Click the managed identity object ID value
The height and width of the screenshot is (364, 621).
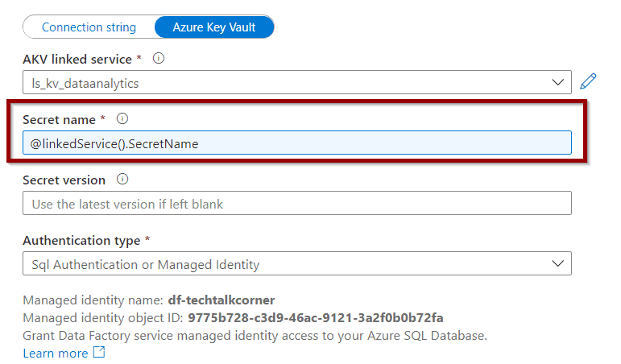(x=316, y=317)
